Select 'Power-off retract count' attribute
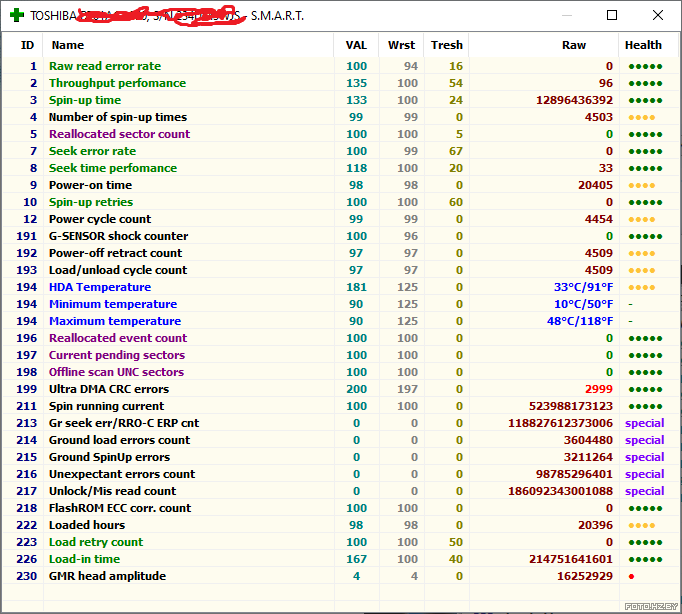Screen dimensions: 682x614 (116, 253)
